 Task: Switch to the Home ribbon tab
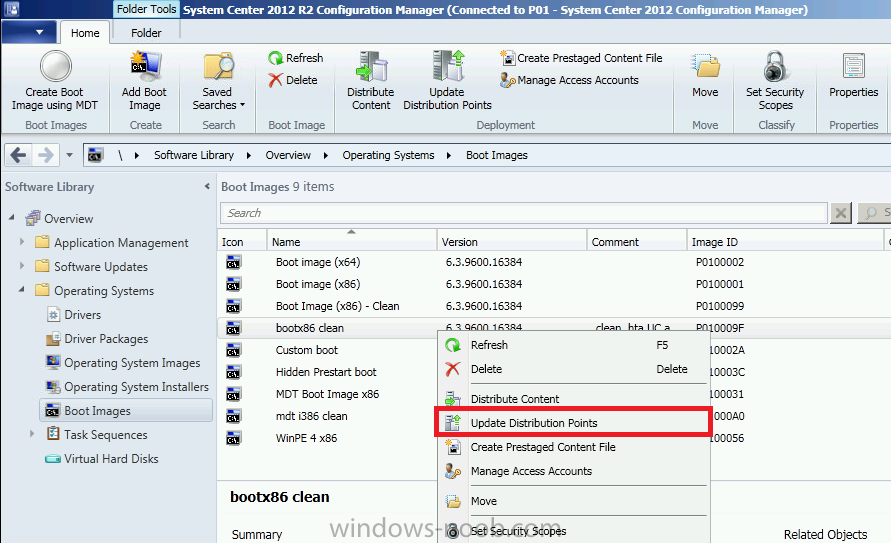85,33
